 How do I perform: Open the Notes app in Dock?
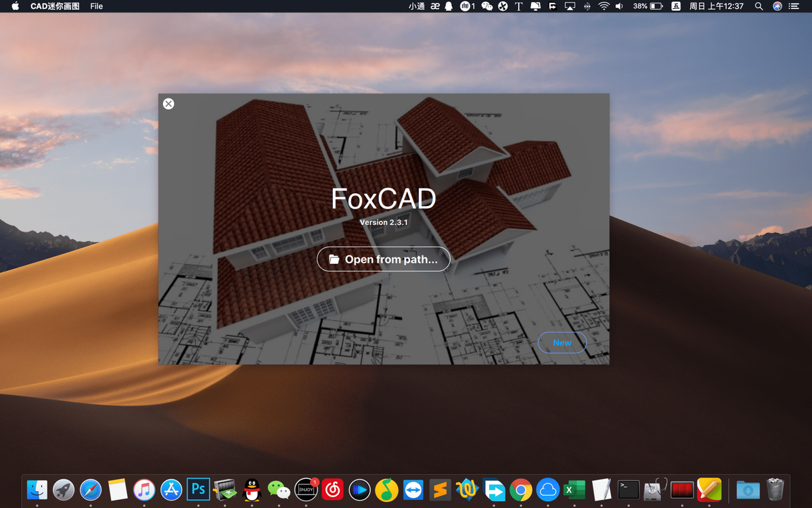[x=118, y=489]
